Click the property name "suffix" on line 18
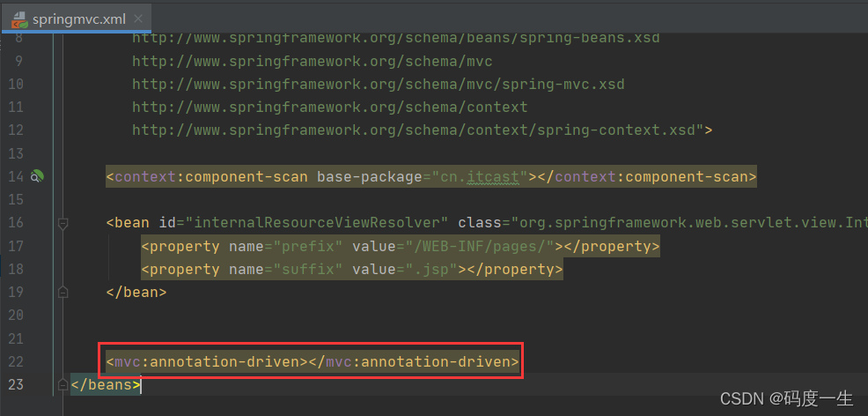 pos(308,269)
